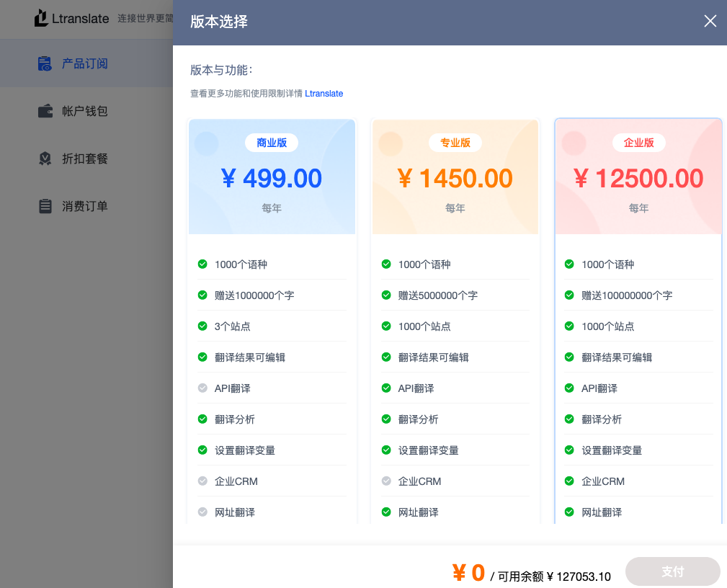Click green check beside 企业版 企业CRM

[x=569, y=481]
